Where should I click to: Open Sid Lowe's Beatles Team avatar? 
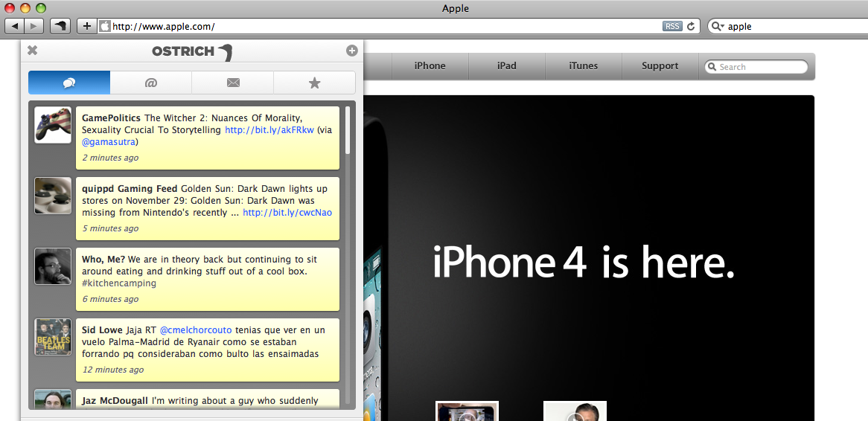[53, 337]
